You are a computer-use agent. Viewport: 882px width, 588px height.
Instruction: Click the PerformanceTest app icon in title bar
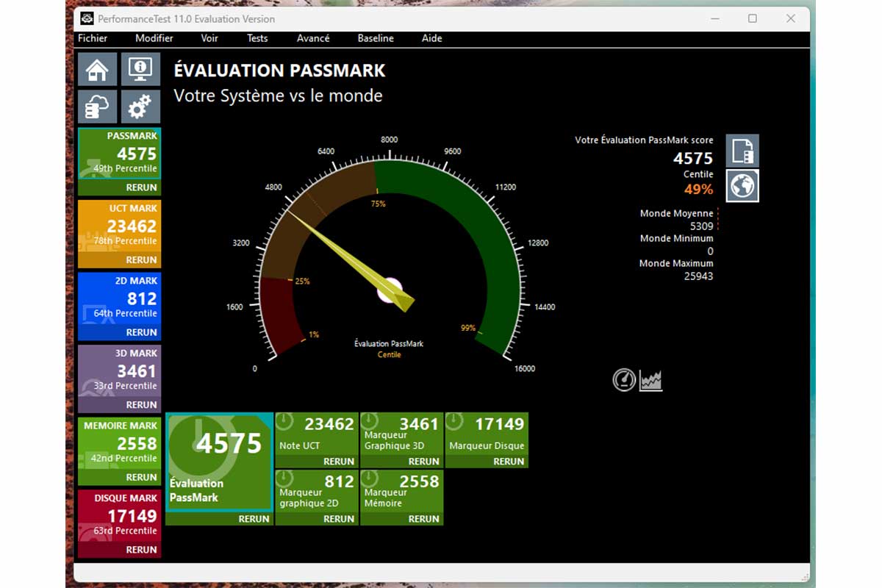[87, 18]
